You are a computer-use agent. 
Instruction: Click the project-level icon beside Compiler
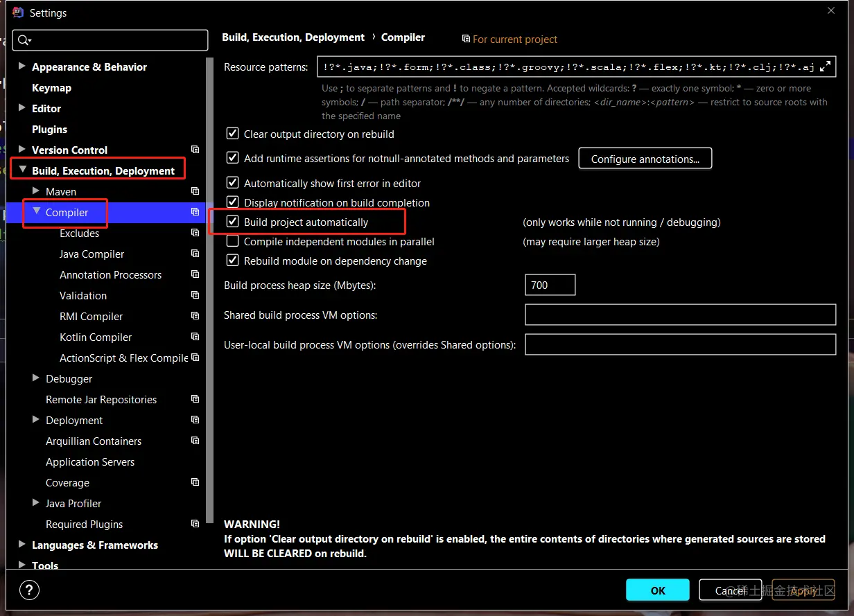[195, 212]
